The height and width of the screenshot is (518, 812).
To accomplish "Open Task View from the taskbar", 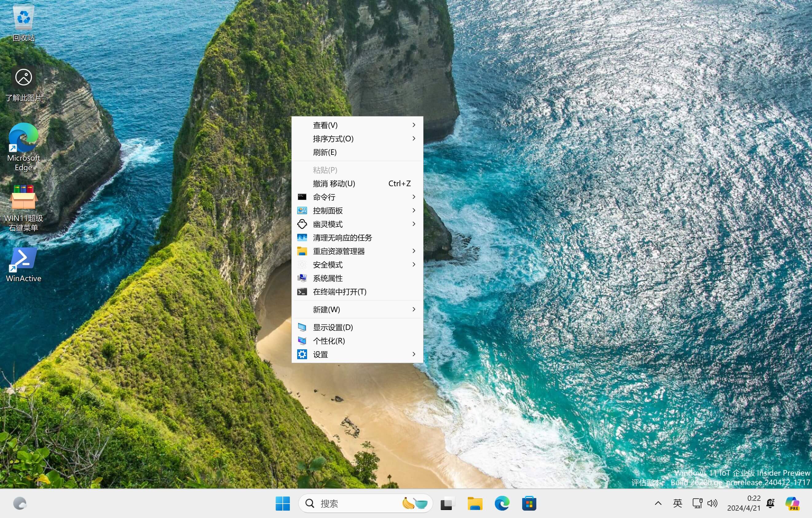I will coord(448,504).
